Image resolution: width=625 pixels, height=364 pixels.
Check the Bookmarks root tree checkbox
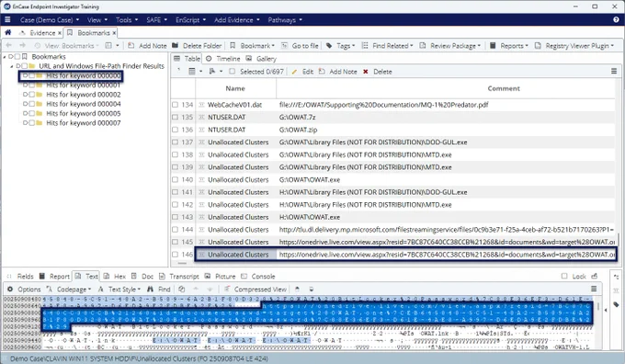click(x=17, y=57)
